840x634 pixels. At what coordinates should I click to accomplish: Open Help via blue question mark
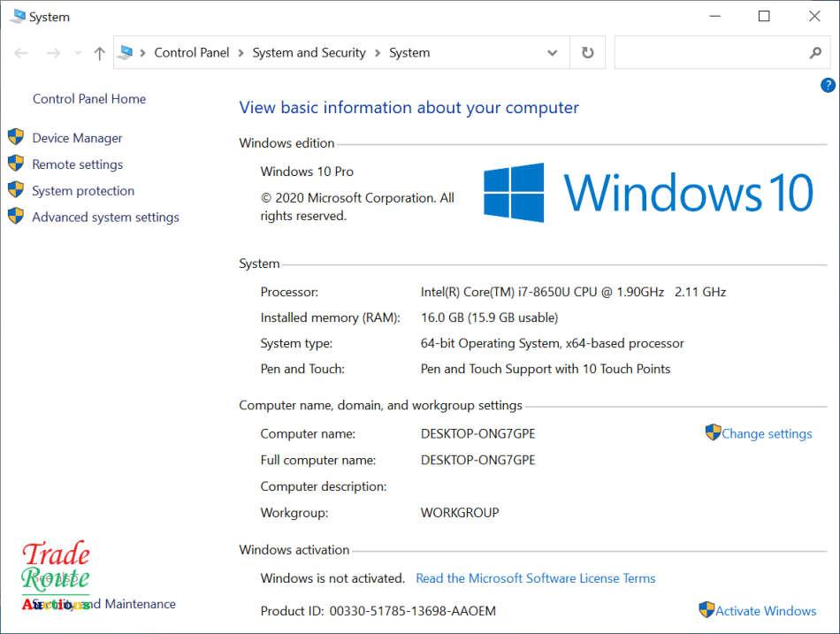828,85
